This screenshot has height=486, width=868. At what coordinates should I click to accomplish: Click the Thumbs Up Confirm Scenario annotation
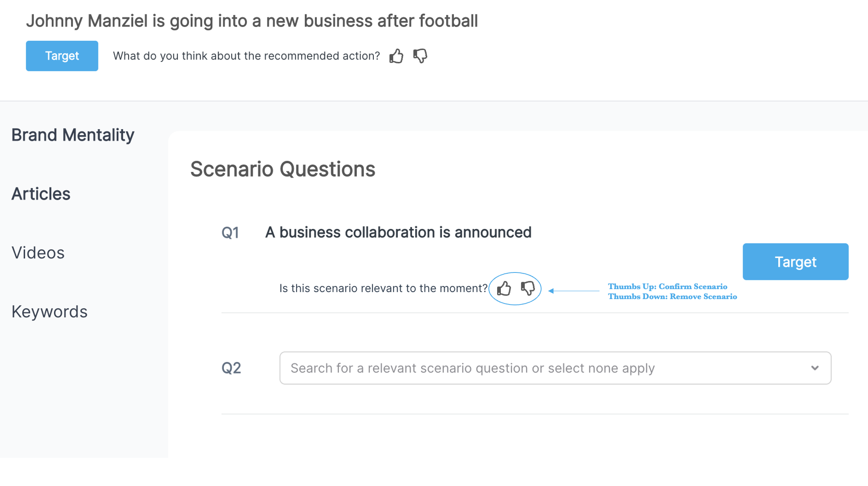point(667,287)
